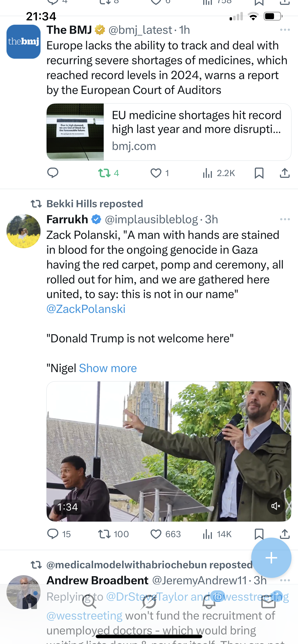This screenshot has width=298, height=644.
Task: Compose a new post with plus button
Action: pyautogui.click(x=271, y=558)
